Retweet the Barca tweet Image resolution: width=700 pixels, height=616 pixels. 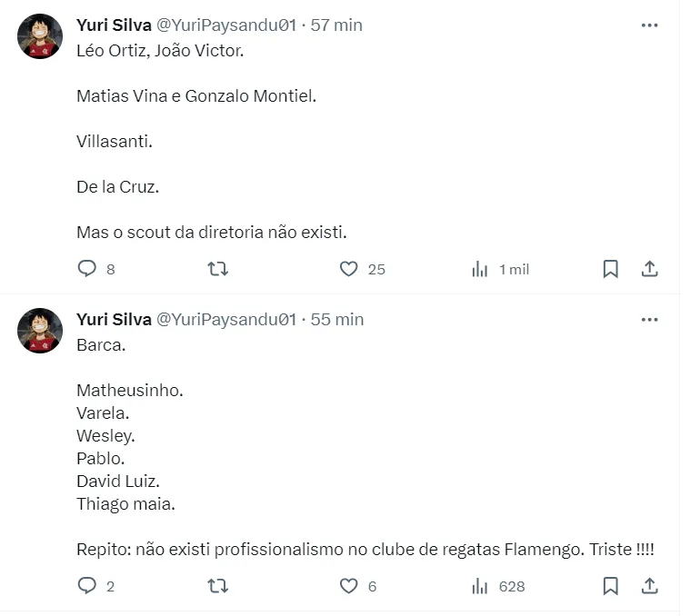(x=218, y=586)
